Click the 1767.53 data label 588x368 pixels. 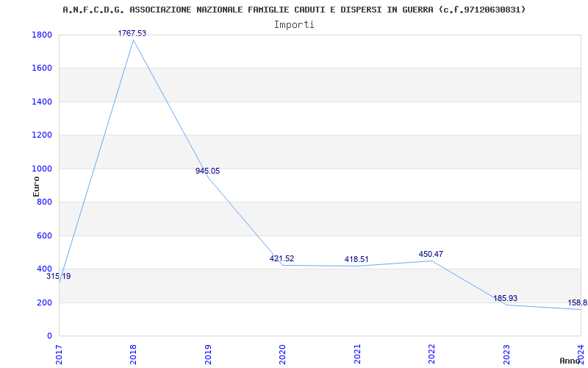coord(132,33)
